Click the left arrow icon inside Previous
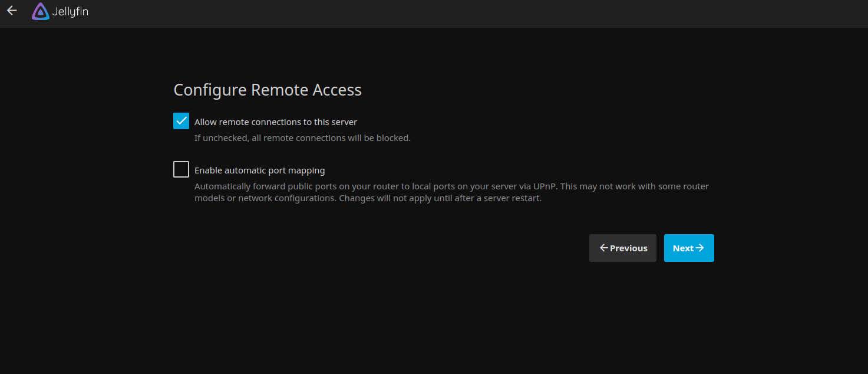The height and width of the screenshot is (374, 868). pos(603,248)
